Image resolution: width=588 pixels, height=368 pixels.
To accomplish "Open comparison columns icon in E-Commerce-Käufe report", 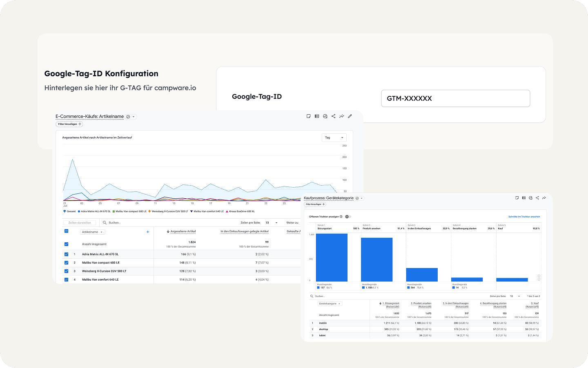I will click(x=317, y=116).
